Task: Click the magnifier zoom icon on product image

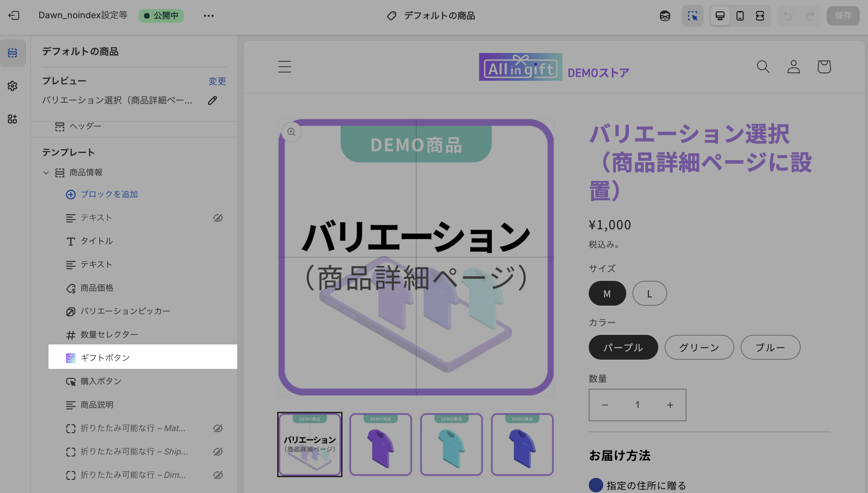Action: [x=291, y=132]
